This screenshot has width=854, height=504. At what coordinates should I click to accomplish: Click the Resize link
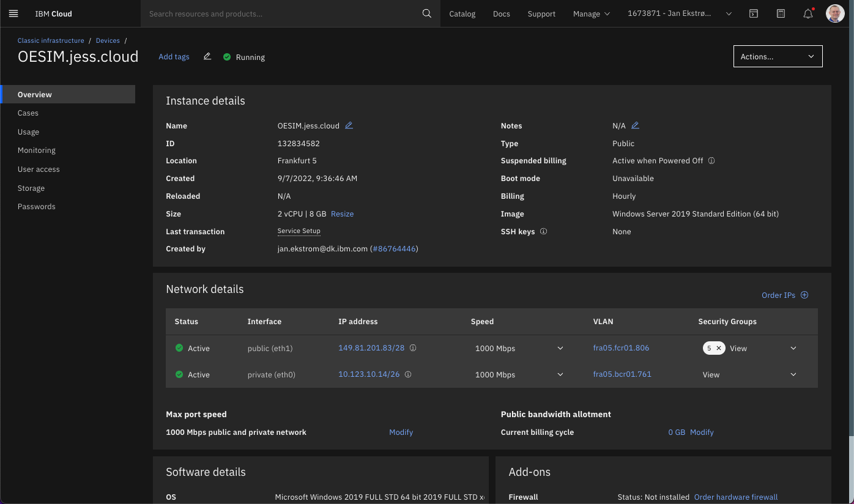[342, 214]
